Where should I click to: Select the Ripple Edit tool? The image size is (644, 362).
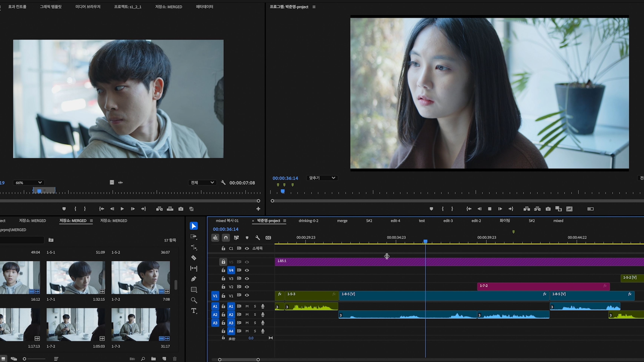pyautogui.click(x=194, y=247)
